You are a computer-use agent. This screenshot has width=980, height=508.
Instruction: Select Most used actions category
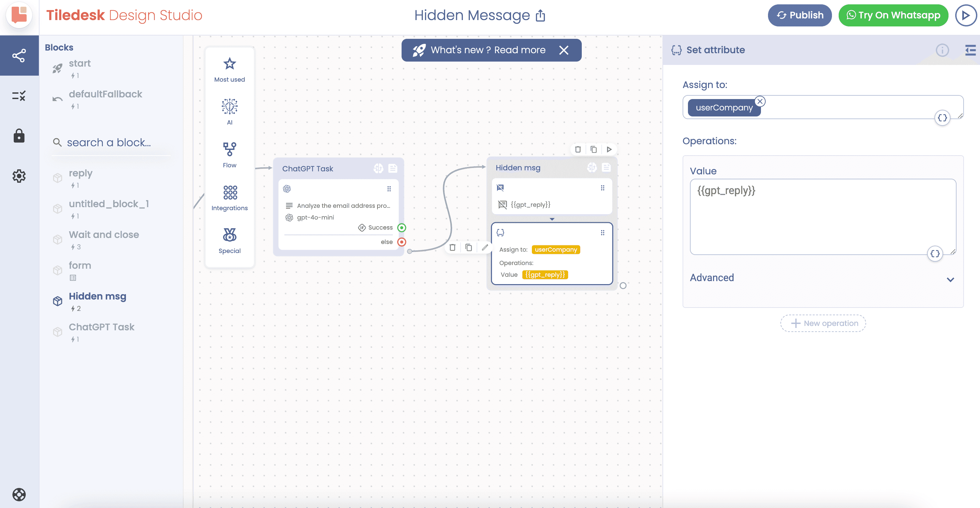(229, 70)
